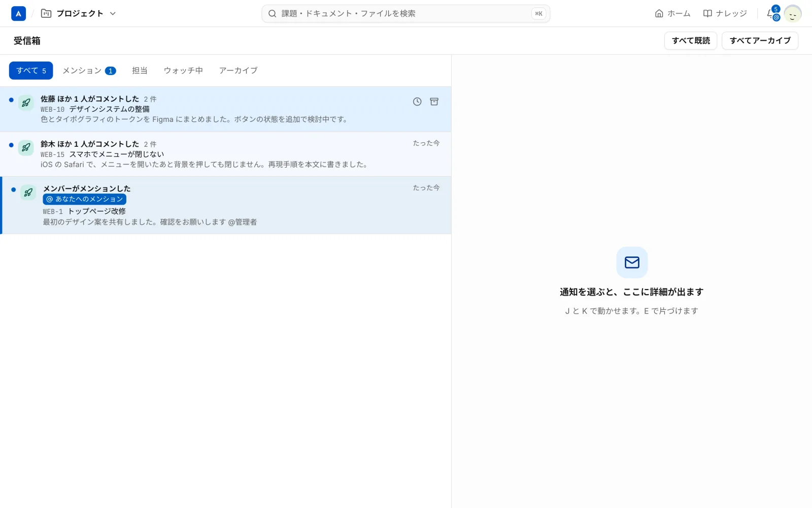Select the すべて 5 tab
Screen dimensions: 812x508
pos(31,71)
